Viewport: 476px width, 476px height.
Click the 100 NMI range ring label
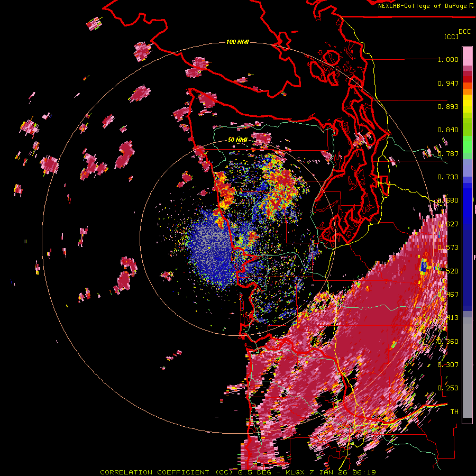tap(237, 42)
